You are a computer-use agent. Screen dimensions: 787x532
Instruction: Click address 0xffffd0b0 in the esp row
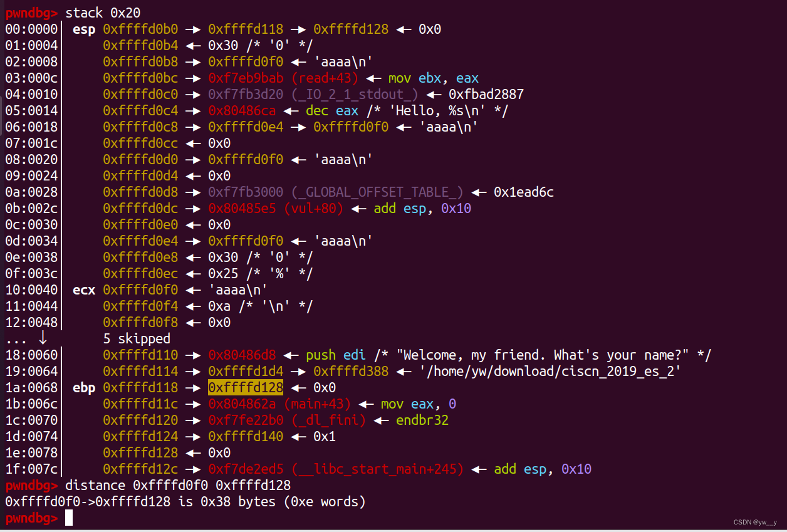[x=140, y=29]
